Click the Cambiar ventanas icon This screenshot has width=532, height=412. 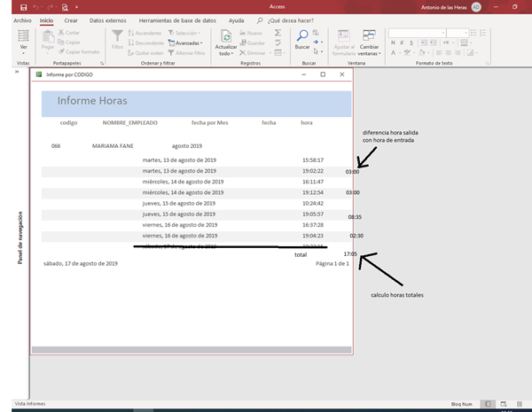coord(370,36)
